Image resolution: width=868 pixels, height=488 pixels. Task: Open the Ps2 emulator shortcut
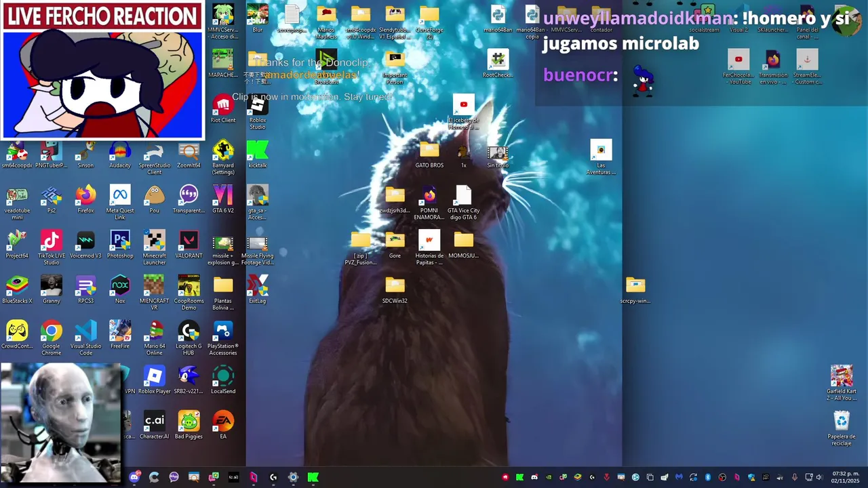pos(52,199)
